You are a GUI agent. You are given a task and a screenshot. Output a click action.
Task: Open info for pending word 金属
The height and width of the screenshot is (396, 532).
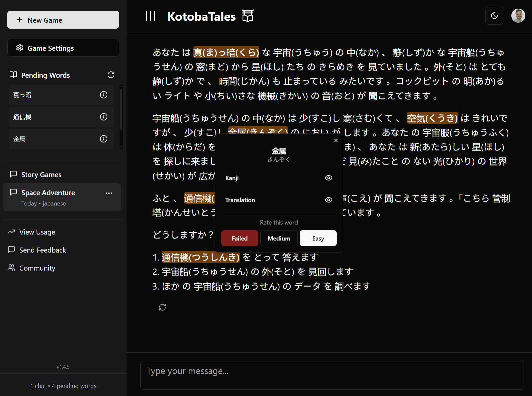pyautogui.click(x=104, y=139)
